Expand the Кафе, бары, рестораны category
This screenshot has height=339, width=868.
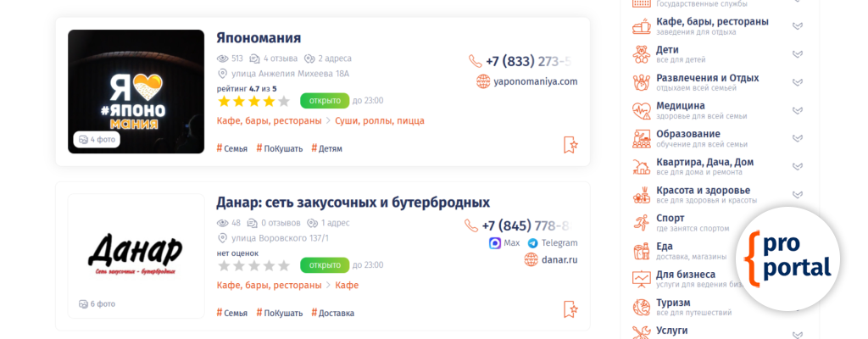coord(797,26)
